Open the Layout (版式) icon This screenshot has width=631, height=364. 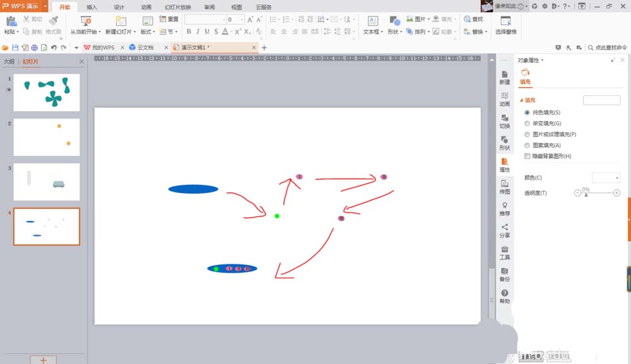(x=148, y=21)
